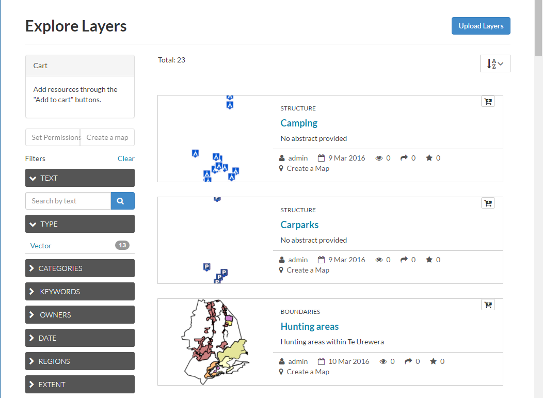Expand the CATEGORIES filter

pyautogui.click(x=80, y=268)
